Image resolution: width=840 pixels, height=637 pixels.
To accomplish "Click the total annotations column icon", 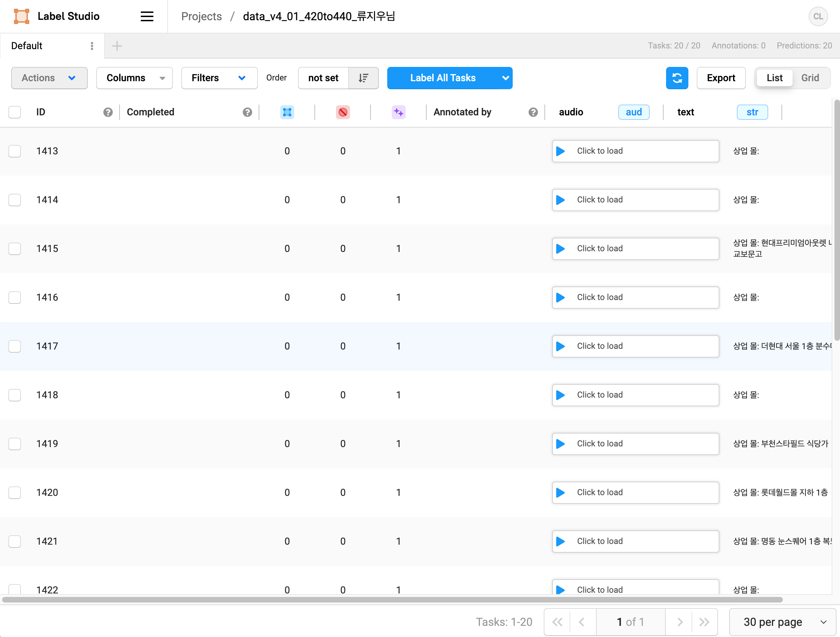I will [287, 112].
